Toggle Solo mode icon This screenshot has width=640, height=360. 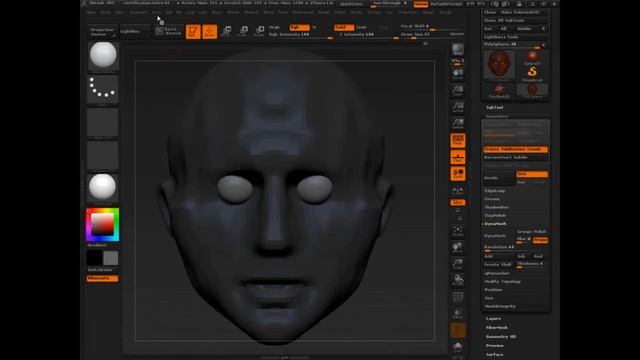click(458, 347)
